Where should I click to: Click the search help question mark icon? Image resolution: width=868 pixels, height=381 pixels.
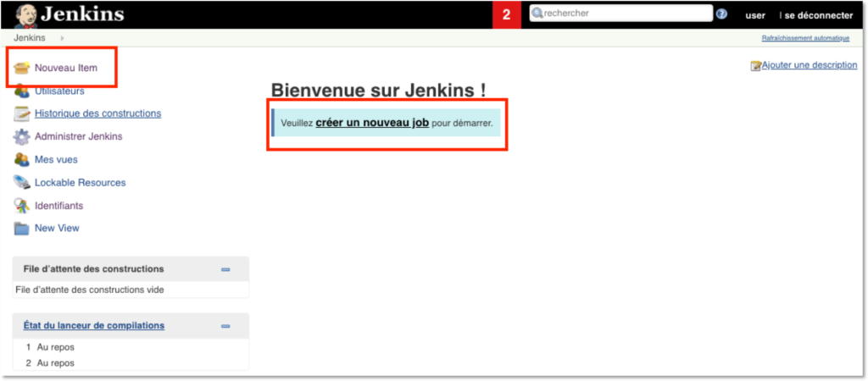pyautogui.click(x=721, y=14)
